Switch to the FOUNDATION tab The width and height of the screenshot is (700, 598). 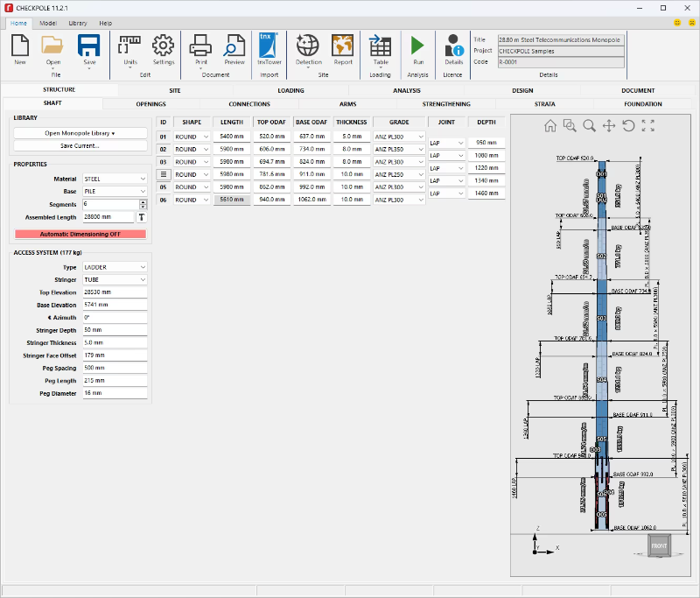tap(642, 104)
